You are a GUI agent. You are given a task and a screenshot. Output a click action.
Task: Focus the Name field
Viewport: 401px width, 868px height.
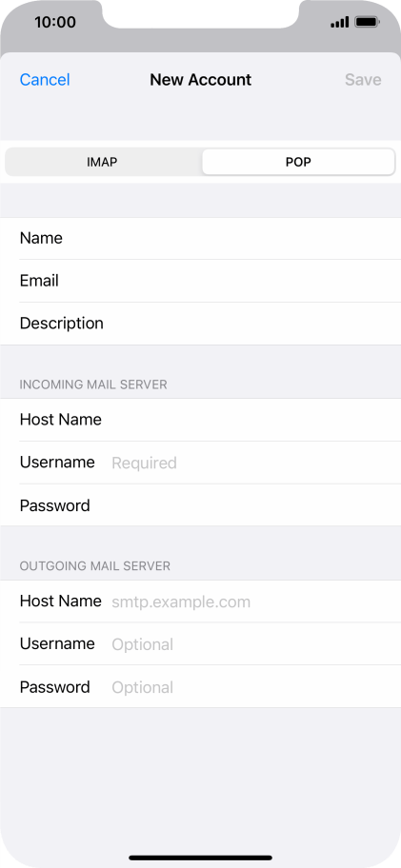coord(200,239)
